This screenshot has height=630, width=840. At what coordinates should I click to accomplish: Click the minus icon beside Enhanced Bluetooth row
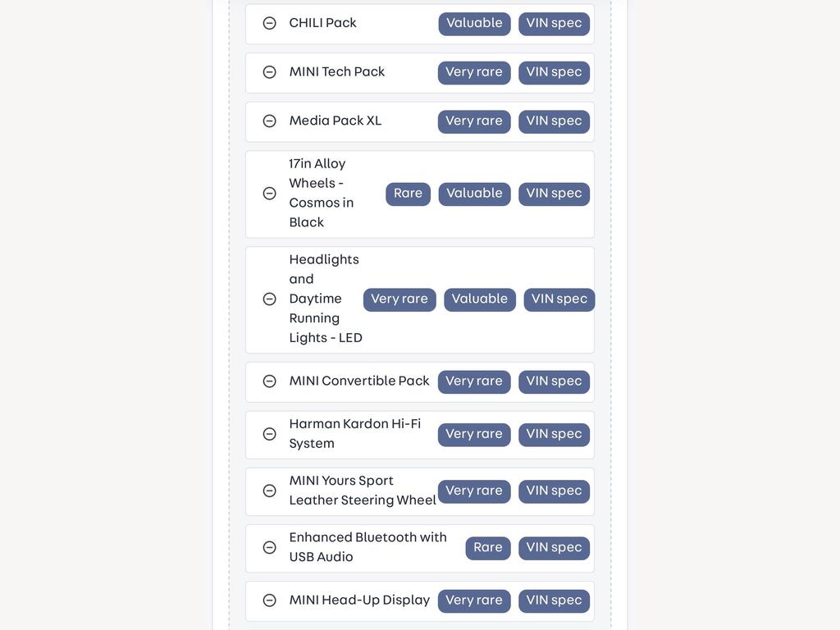pos(269,547)
